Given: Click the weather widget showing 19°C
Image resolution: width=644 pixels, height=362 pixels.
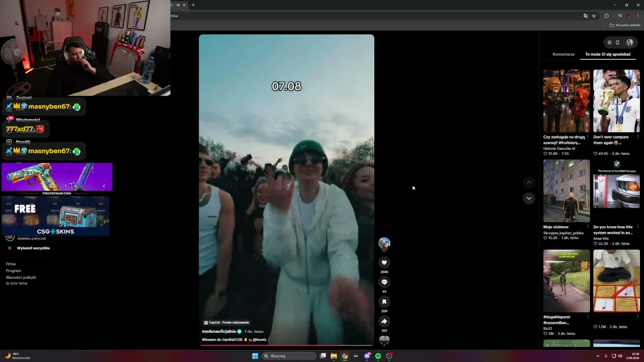Looking at the screenshot, I should point(18,356).
